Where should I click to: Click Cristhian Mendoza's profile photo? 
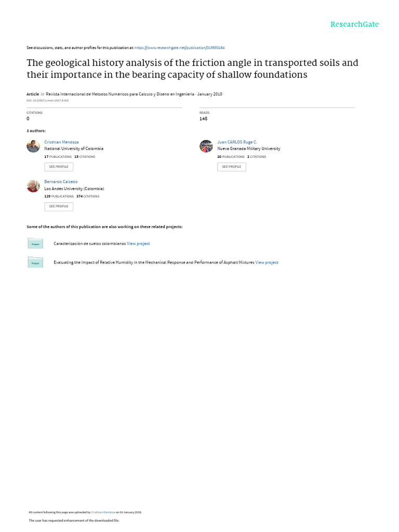33,146
